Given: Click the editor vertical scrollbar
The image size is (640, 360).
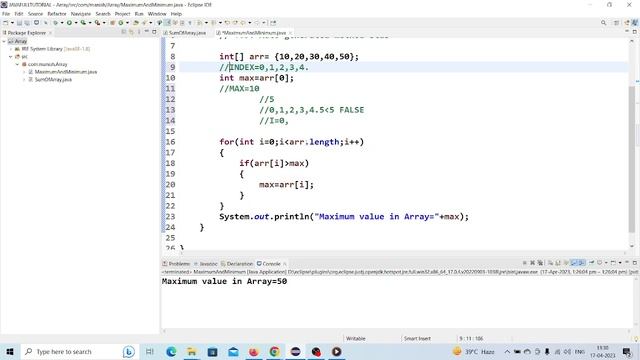Looking at the screenshot, I should (632, 161).
